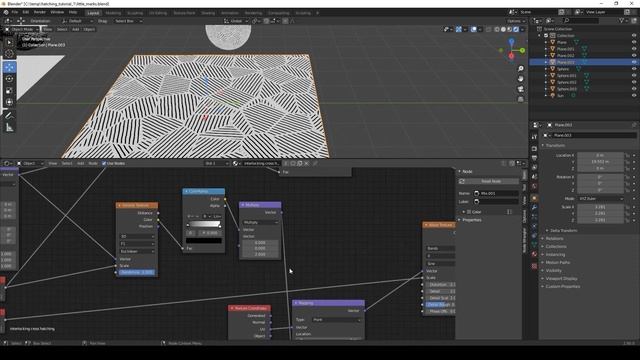Select the Annotate pencil tool
Viewport: 640px width, 360px height.
click(9, 116)
